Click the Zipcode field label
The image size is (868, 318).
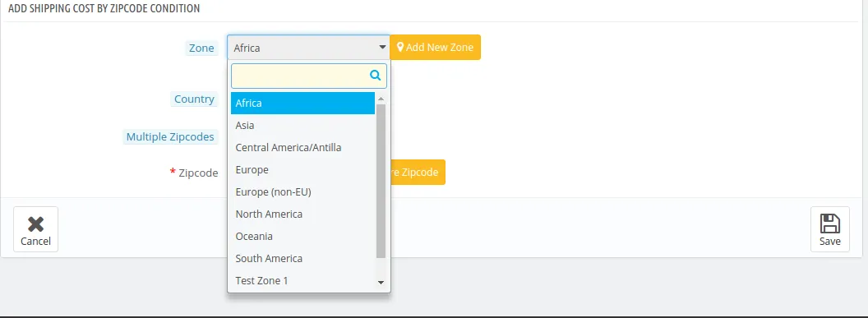tap(198, 173)
